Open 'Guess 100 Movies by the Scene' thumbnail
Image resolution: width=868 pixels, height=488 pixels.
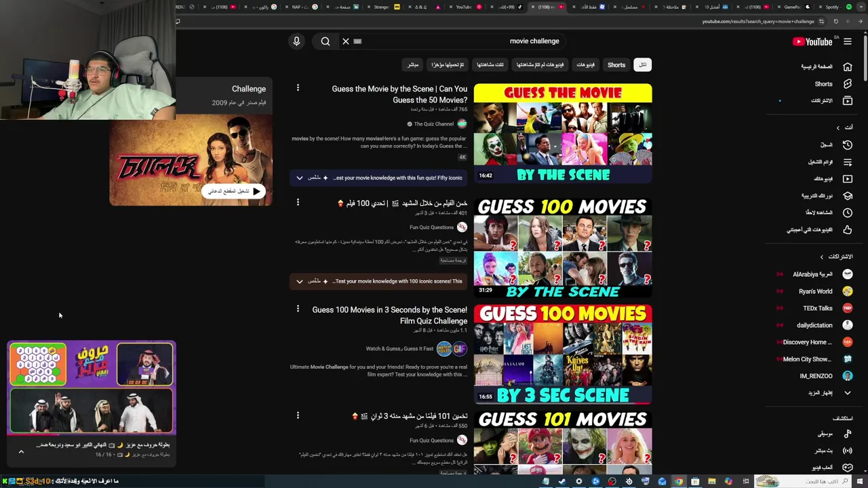point(563,248)
